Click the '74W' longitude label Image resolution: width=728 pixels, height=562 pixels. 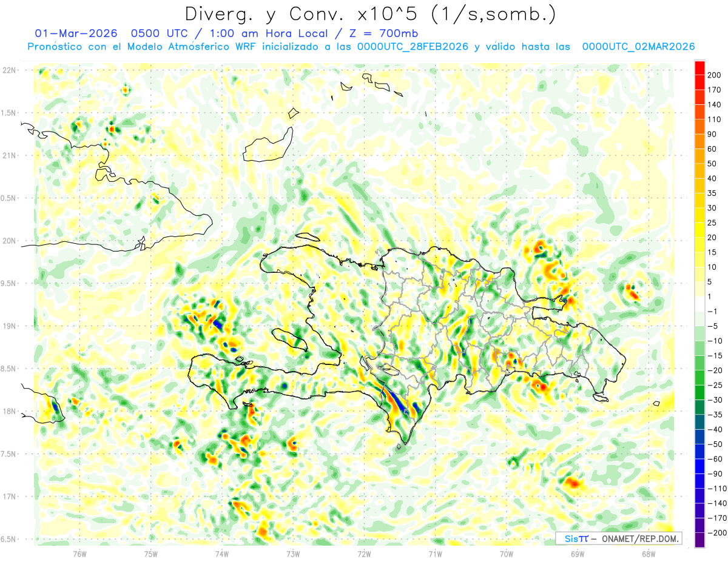222,554
